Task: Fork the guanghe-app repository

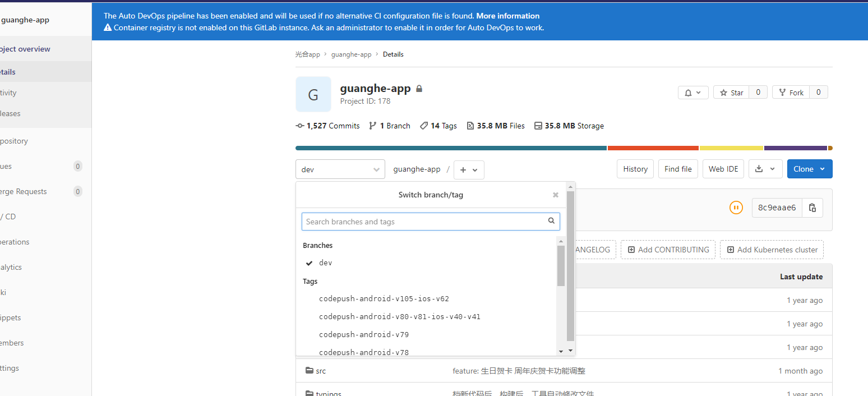Action: click(791, 92)
